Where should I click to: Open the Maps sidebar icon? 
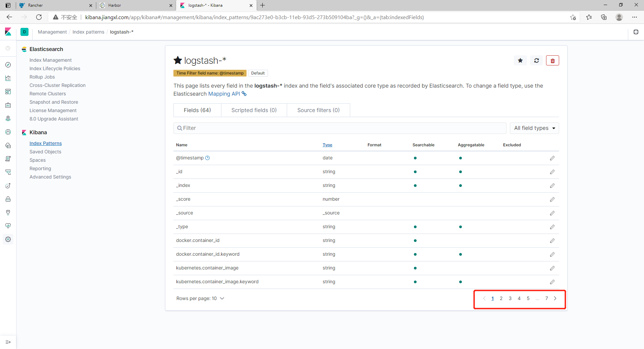point(8,118)
